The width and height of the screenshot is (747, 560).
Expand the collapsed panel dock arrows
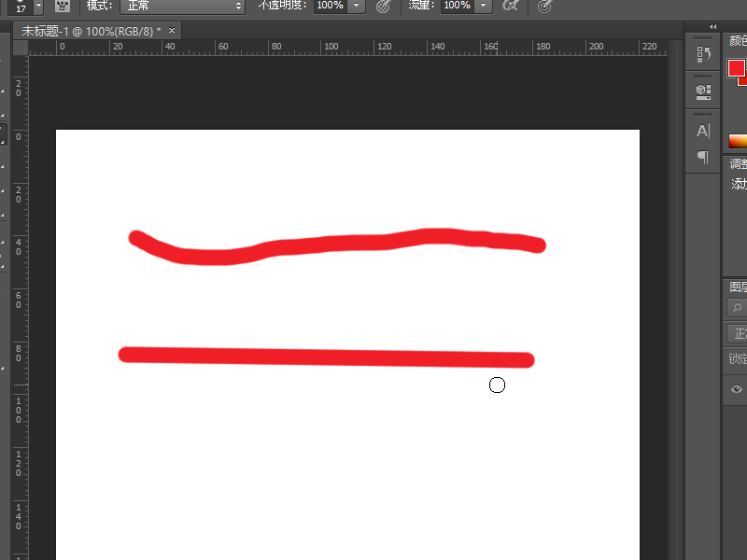[x=714, y=26]
